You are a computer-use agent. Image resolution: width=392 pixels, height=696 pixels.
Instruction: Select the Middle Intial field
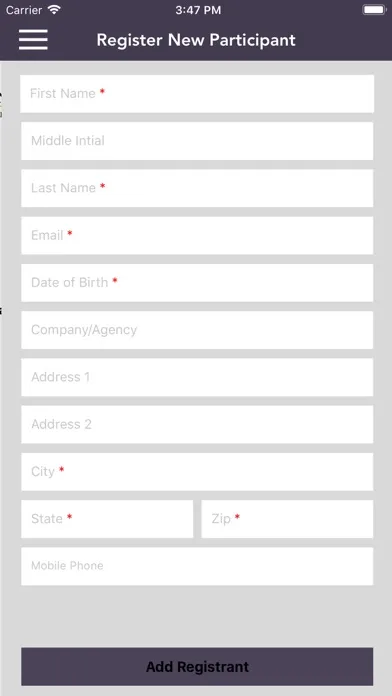[197, 141]
